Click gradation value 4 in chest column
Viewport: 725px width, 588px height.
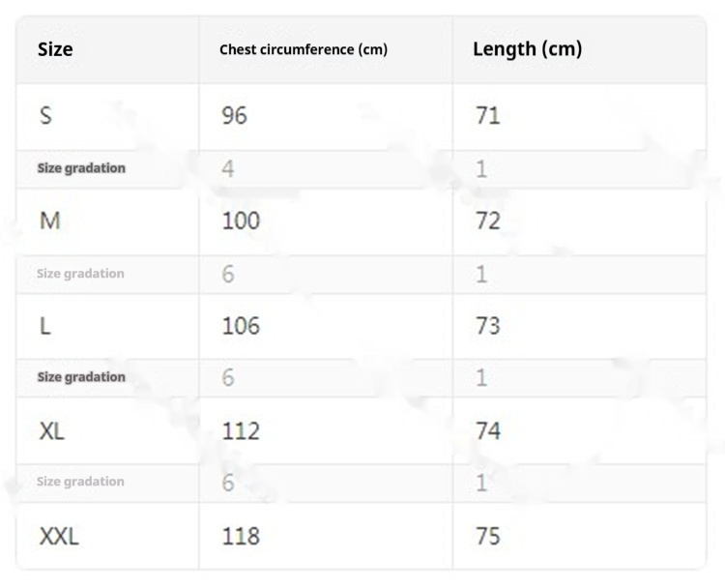click(227, 168)
